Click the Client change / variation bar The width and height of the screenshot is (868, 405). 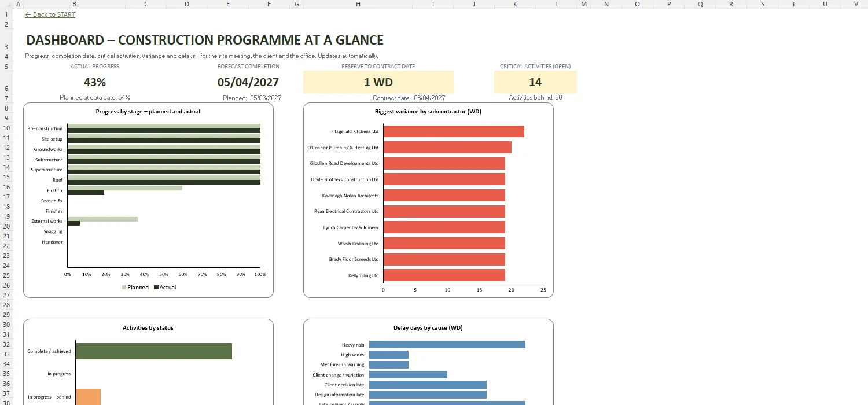(x=408, y=374)
